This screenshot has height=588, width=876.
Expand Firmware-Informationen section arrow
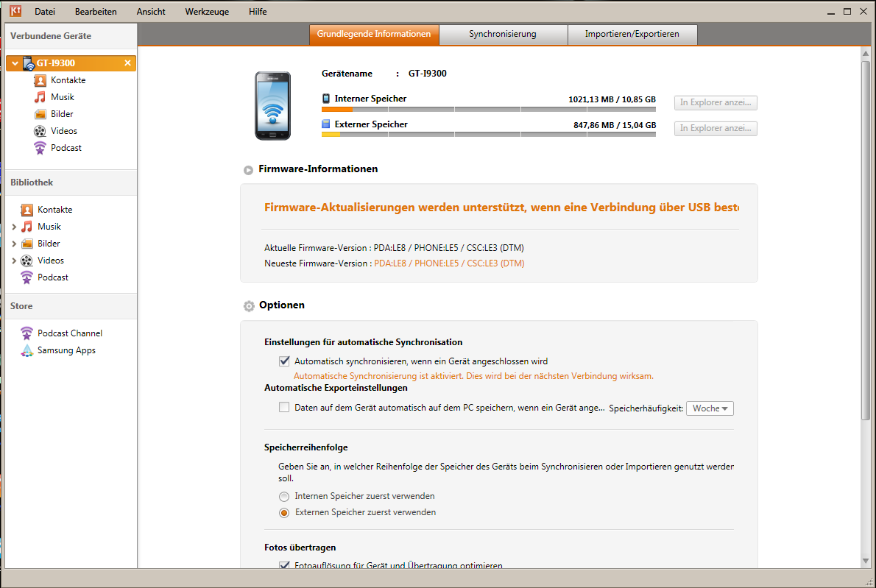(x=249, y=170)
